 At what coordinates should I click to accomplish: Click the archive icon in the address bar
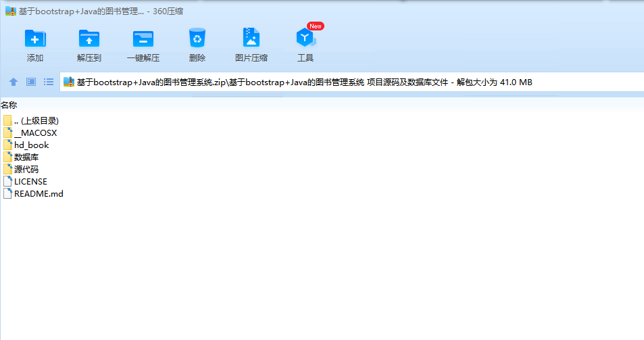tap(68, 82)
